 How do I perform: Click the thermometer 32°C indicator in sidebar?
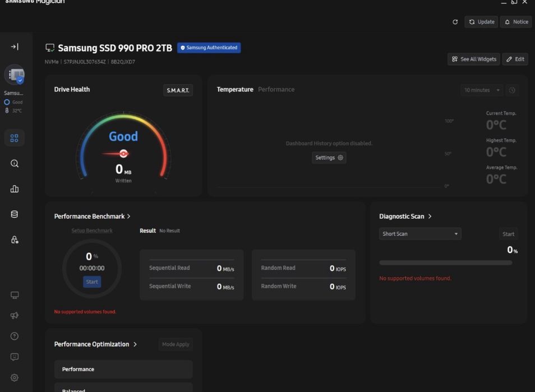pyautogui.click(x=13, y=110)
